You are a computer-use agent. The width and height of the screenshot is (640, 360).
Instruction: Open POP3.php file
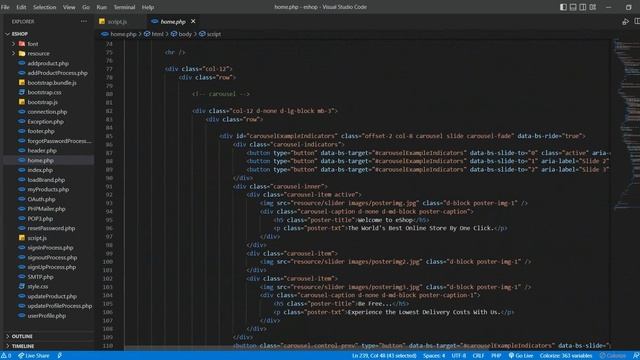click(x=40, y=219)
